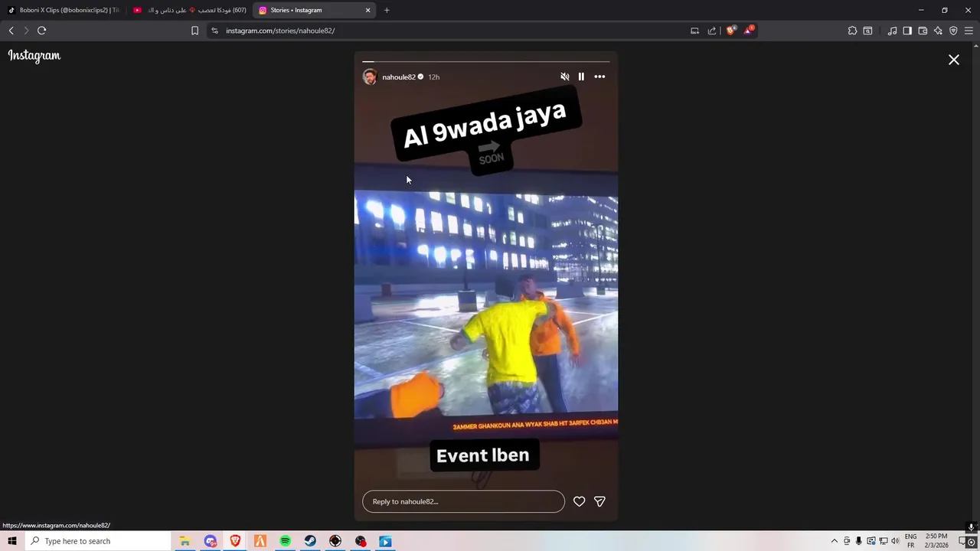The height and width of the screenshot is (551, 980).
Task: Open Spotify from taskbar
Action: tap(285, 541)
